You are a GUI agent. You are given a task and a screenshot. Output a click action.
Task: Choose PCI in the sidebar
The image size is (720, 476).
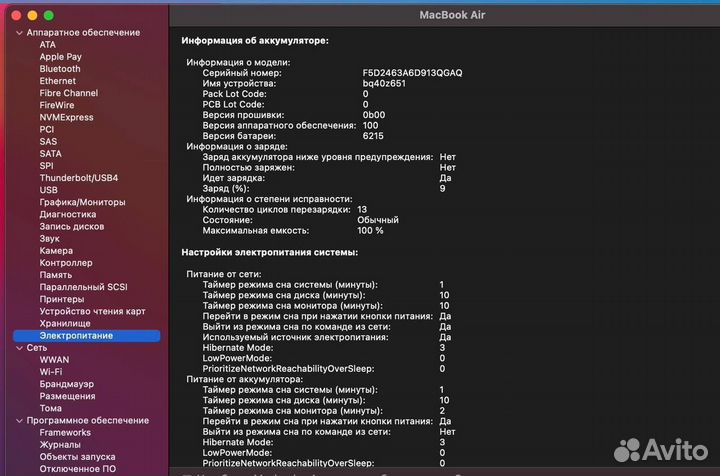(x=46, y=129)
